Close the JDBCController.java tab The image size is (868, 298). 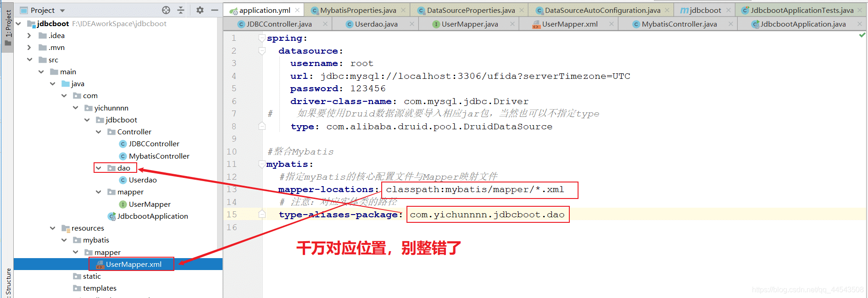tap(325, 24)
